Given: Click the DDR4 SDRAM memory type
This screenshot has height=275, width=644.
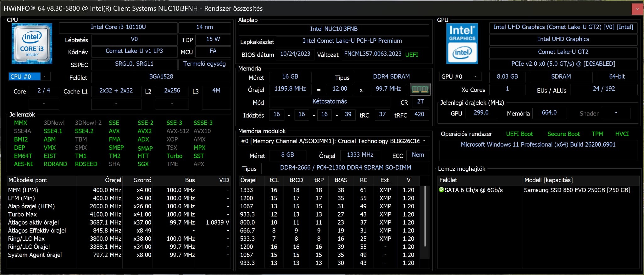Looking at the screenshot, I should tap(391, 77).
